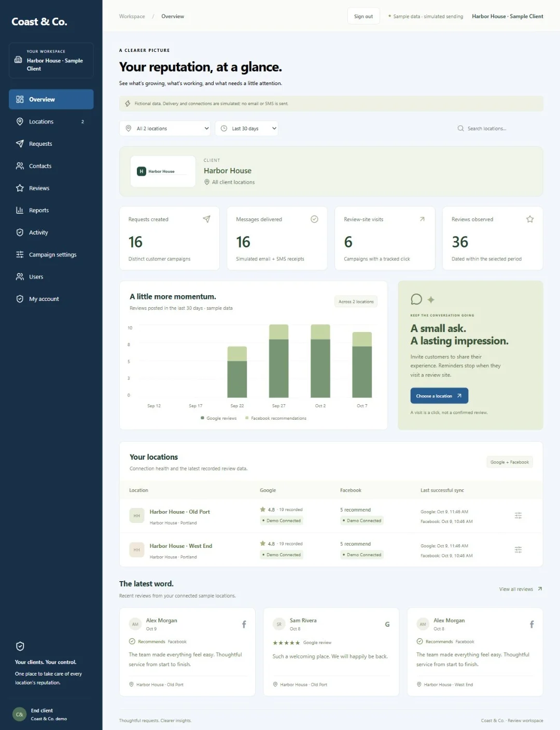The height and width of the screenshot is (730, 560).
Task: Click the Sep 27 chart bar
Action: 279,361
